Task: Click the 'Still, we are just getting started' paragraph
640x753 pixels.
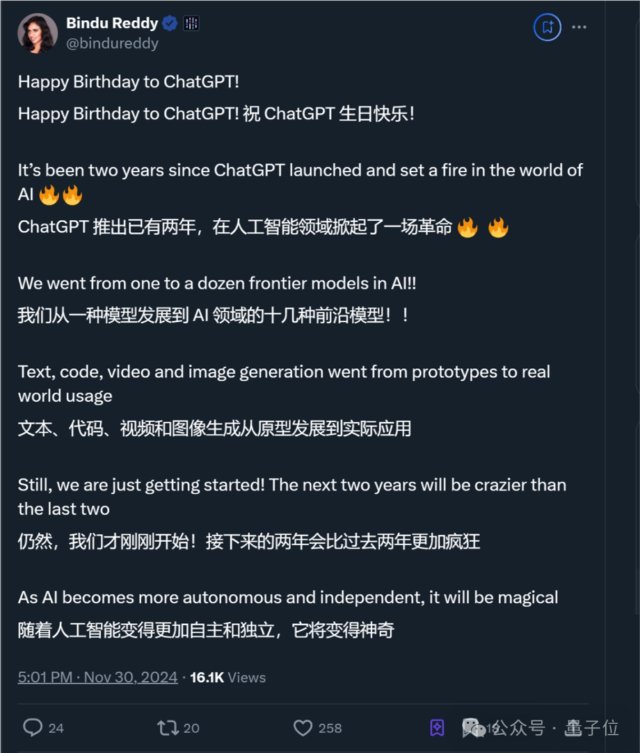Action: coord(292,497)
